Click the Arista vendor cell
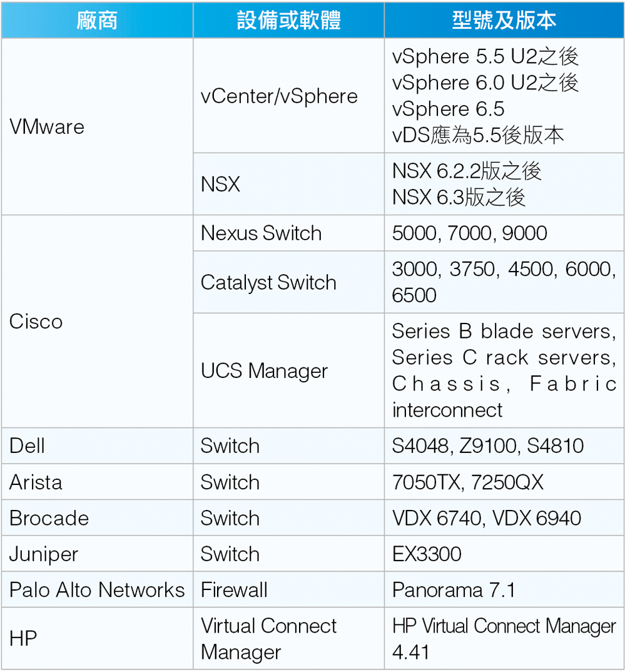The height and width of the screenshot is (672, 625). point(97,482)
